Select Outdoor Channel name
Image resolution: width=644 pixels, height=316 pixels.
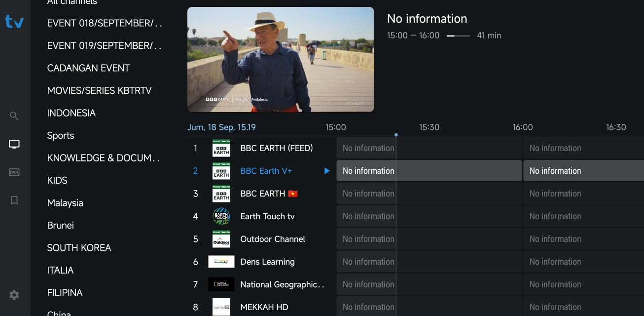coord(273,239)
